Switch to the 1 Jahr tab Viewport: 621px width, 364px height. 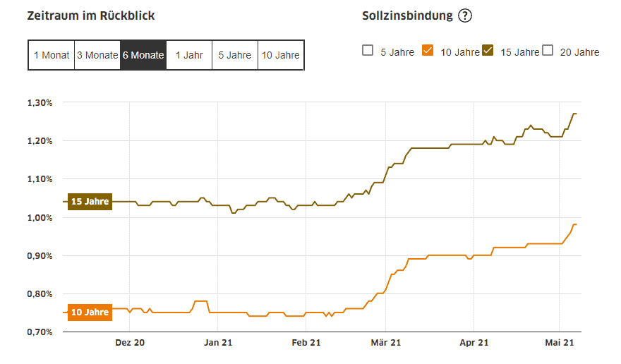[x=189, y=55]
